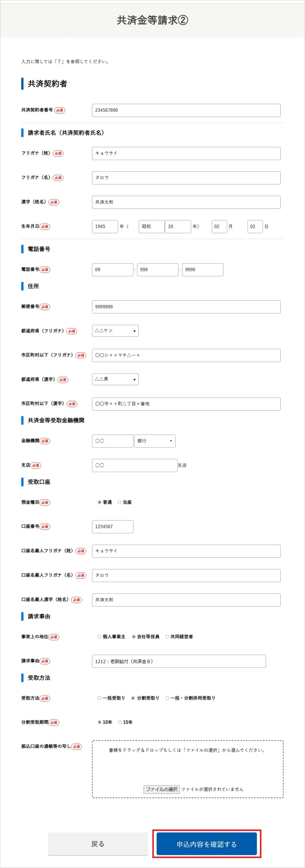The width and height of the screenshot is (305, 868).
Task: Click the 請求事由 field with 老齢給付
Action: point(179,661)
